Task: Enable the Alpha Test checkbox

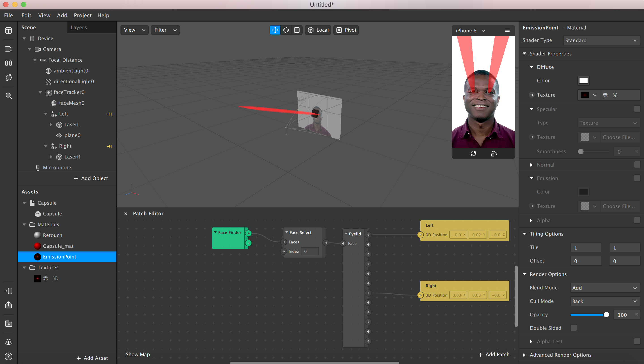Action: click(637, 341)
